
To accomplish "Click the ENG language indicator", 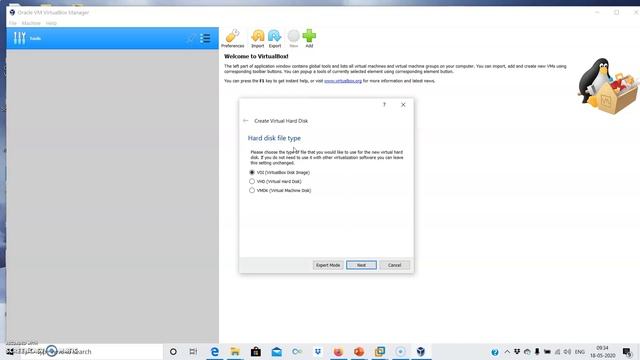I will coord(580,351).
